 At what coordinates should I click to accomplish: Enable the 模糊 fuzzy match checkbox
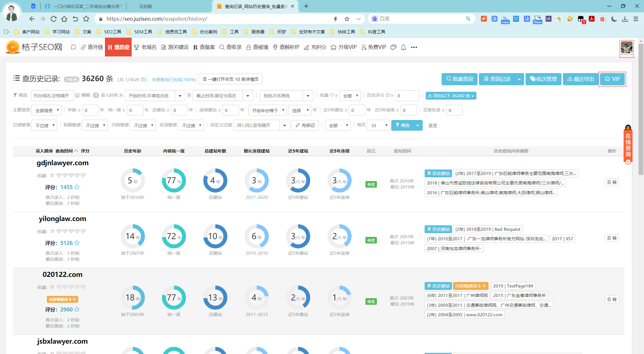77,95
